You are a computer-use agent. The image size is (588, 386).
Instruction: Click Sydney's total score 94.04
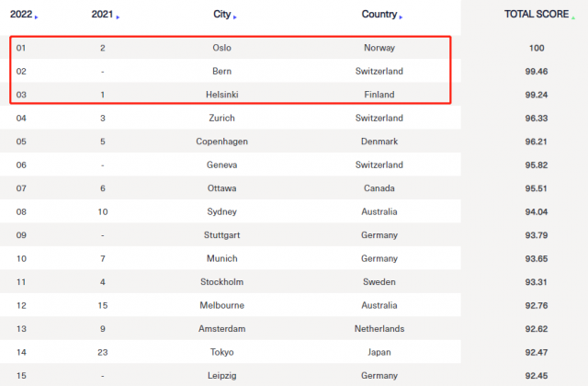pos(537,212)
